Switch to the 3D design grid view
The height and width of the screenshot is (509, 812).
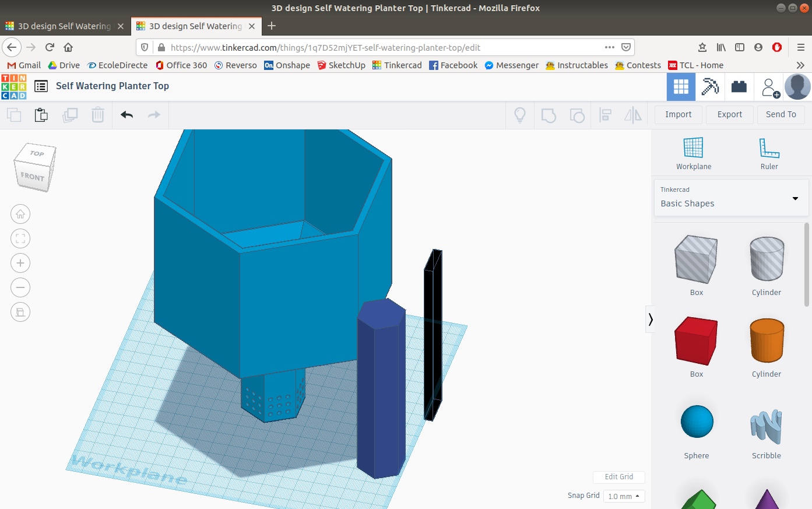pos(681,87)
